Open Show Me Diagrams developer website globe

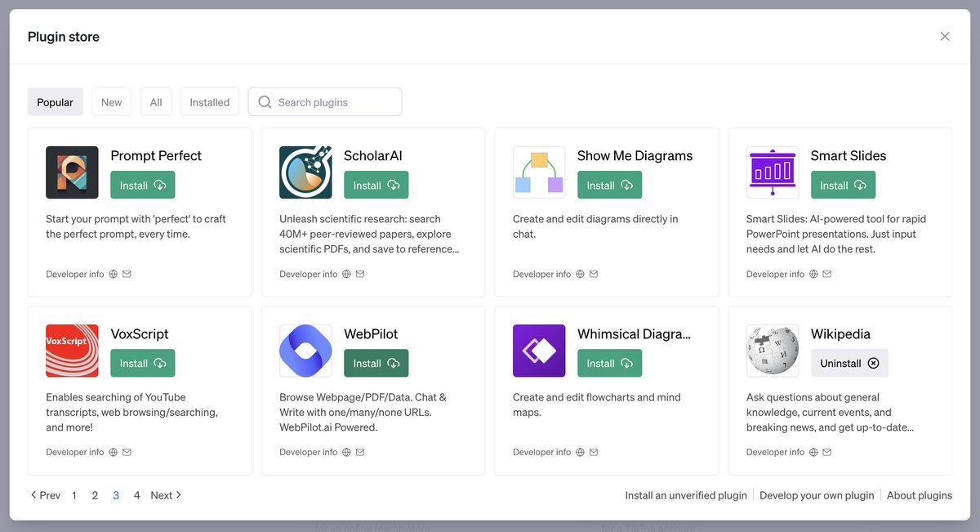(581, 275)
